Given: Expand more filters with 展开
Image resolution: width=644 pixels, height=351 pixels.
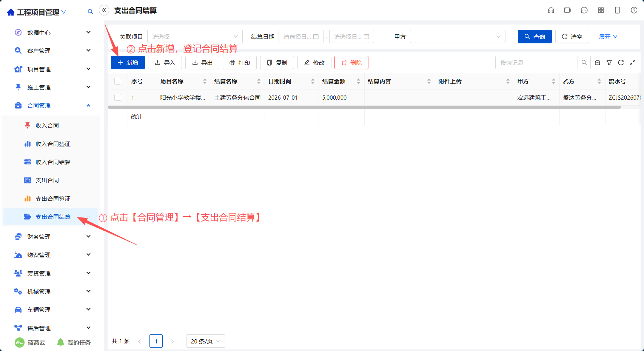Looking at the screenshot, I should [608, 37].
